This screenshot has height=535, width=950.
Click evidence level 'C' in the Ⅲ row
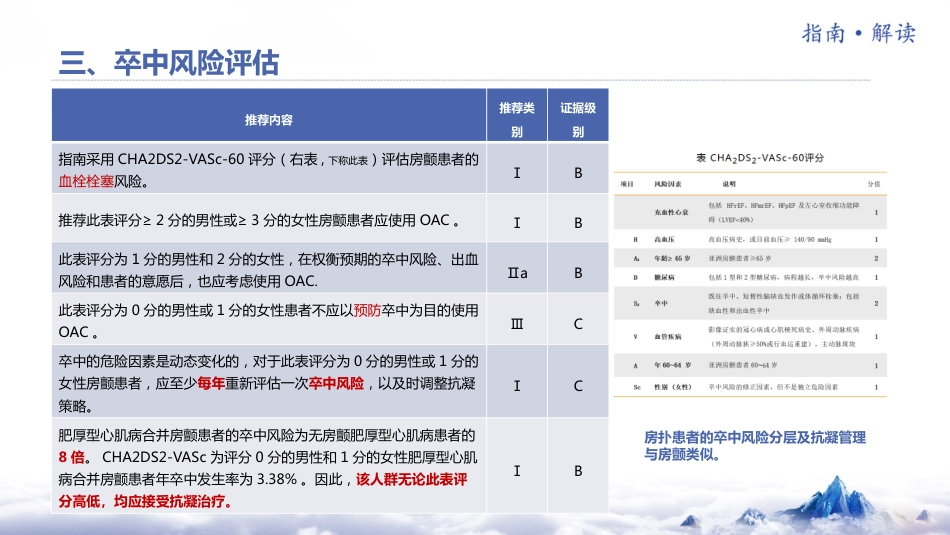(x=578, y=324)
